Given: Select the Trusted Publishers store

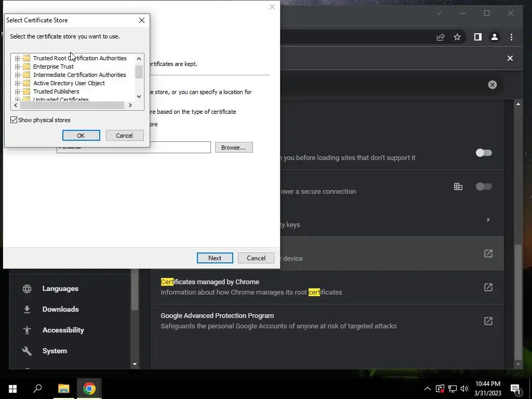Looking at the screenshot, I should [x=56, y=91].
